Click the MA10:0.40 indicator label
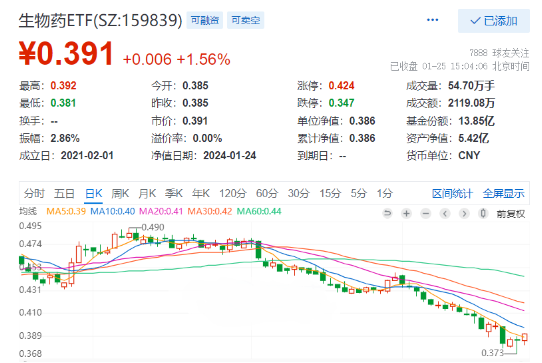Image resolution: width=542 pixels, height=363 pixels. pyautogui.click(x=112, y=211)
